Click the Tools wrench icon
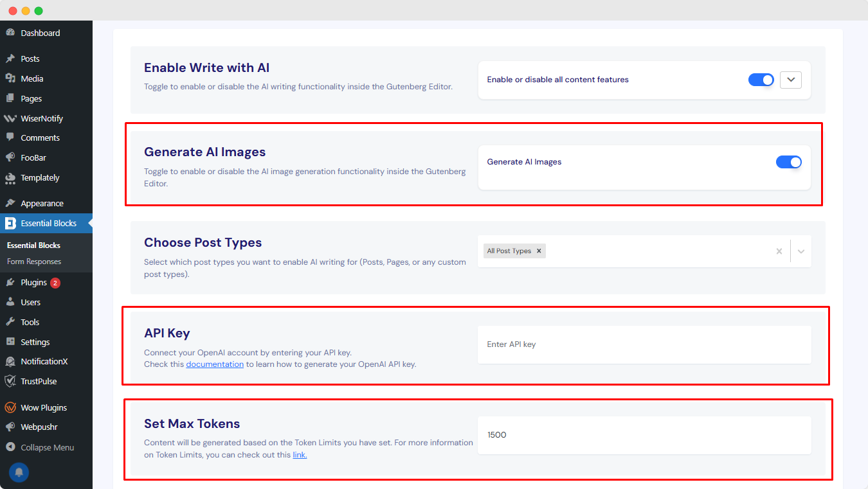The height and width of the screenshot is (489, 868). pos(10,322)
